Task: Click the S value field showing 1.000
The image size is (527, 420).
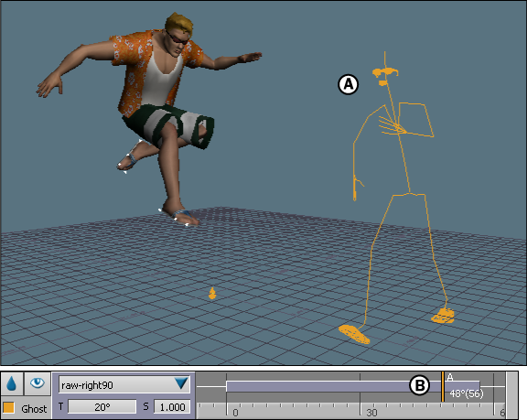Action: [172, 407]
